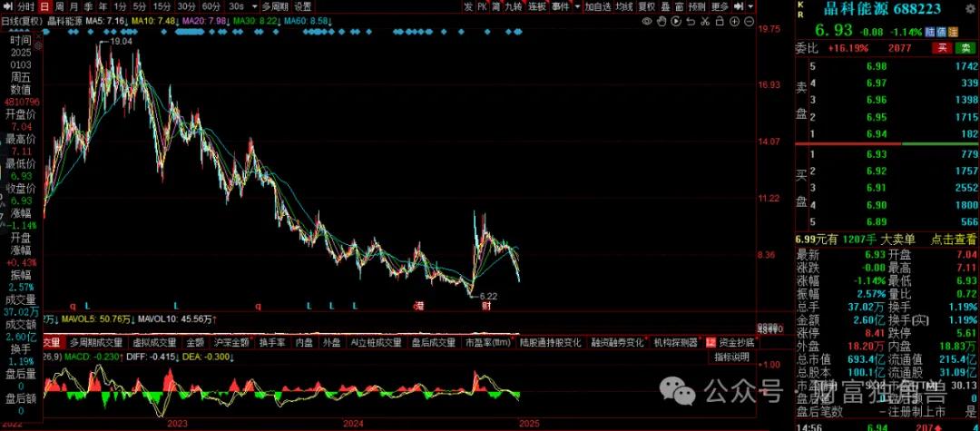The width and height of the screenshot is (980, 431).
Task: Click the 注 badge next to price
Action: coord(953,32)
